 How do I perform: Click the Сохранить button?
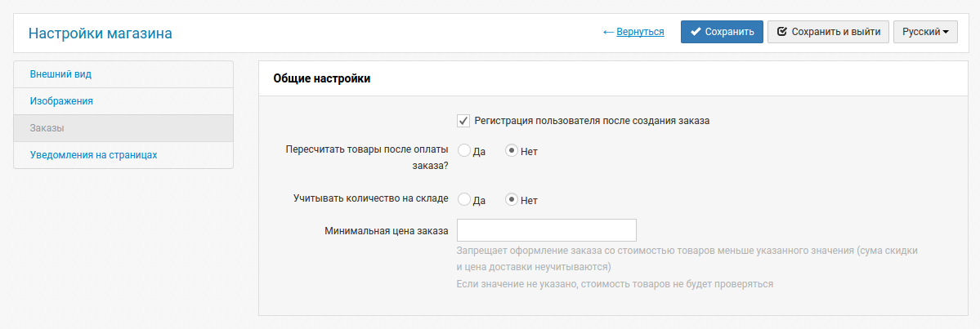pos(722,32)
